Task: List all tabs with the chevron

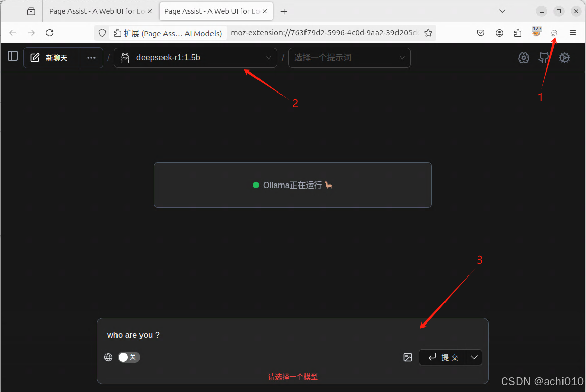Action: (502, 11)
